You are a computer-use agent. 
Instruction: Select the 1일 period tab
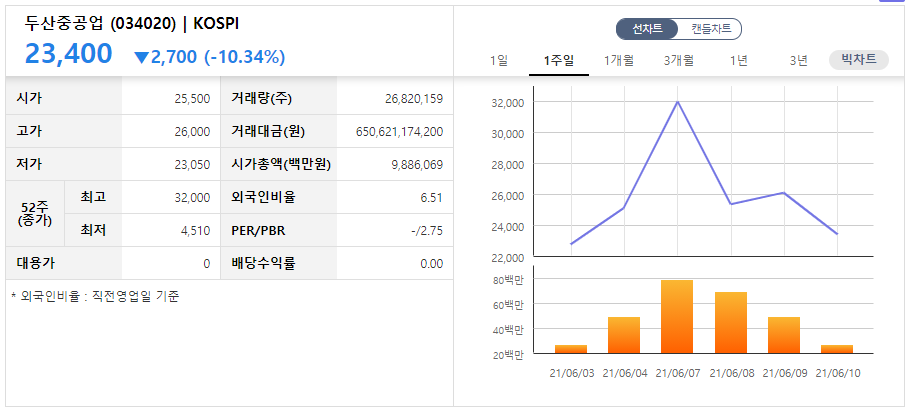point(499,60)
